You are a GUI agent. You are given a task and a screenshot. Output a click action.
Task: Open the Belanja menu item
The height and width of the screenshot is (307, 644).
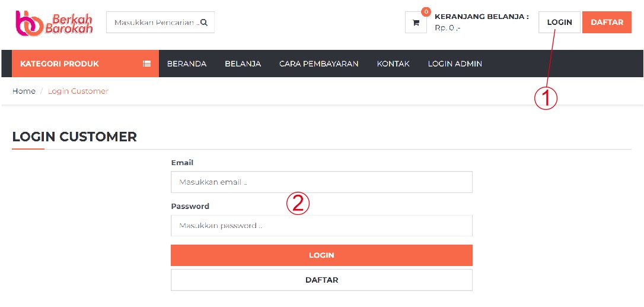243,64
